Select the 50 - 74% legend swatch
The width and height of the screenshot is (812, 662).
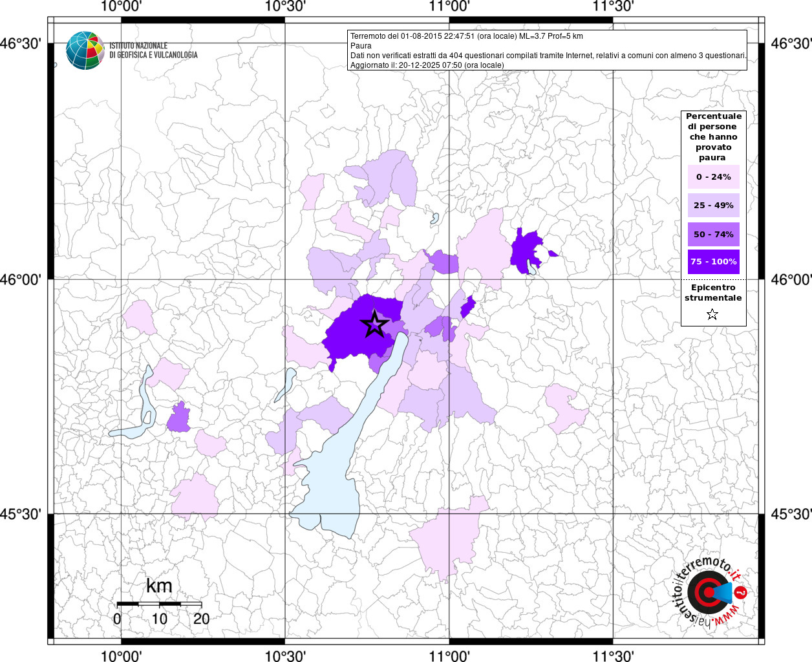(713, 234)
